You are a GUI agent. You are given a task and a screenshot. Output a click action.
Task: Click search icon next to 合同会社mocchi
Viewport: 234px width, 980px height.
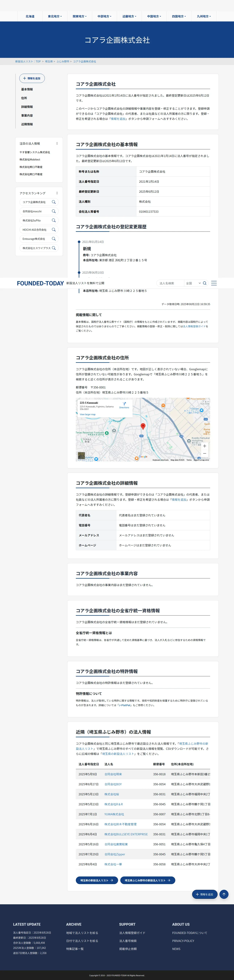(54, 211)
